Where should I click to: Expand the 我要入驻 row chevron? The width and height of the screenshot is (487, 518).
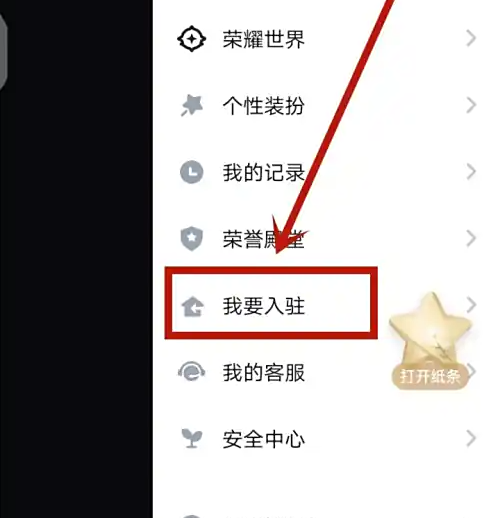tap(471, 305)
